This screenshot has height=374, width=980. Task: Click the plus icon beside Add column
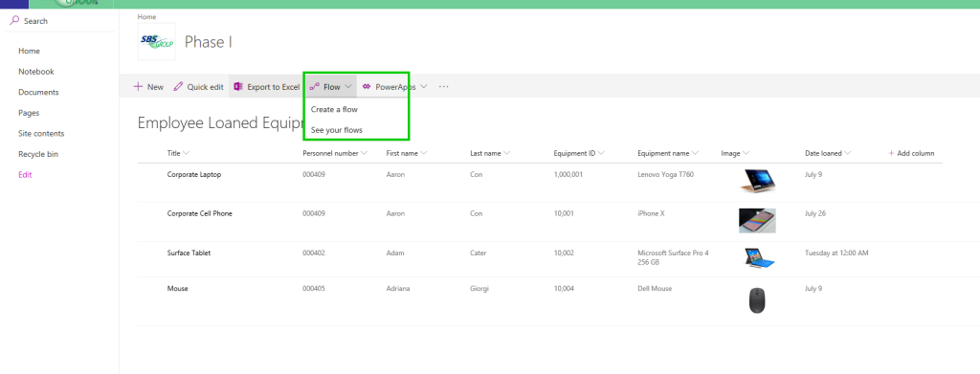pyautogui.click(x=891, y=153)
